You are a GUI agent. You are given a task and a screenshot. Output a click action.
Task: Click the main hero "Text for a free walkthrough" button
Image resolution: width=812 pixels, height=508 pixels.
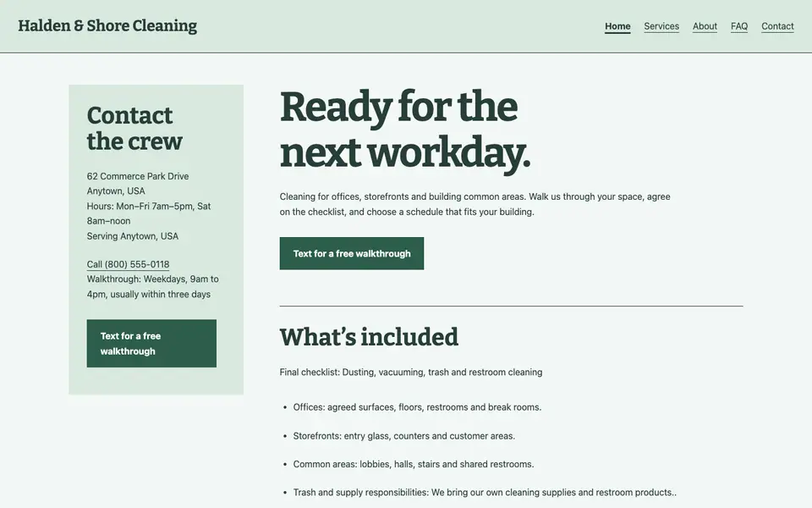pyautogui.click(x=352, y=253)
